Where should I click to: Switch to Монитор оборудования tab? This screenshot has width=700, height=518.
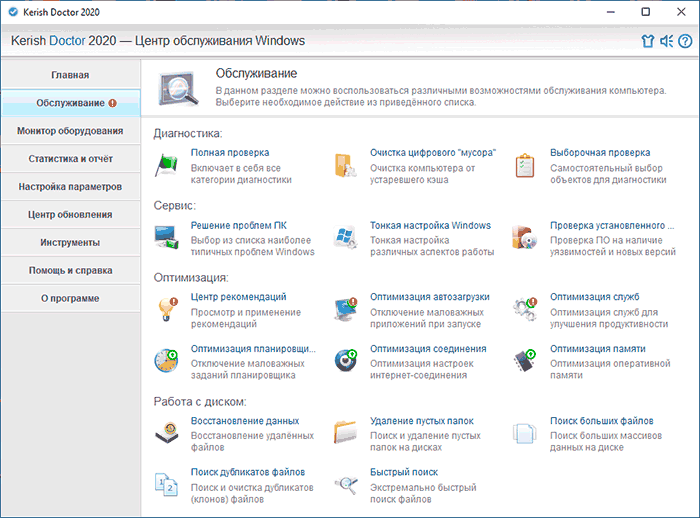(71, 131)
